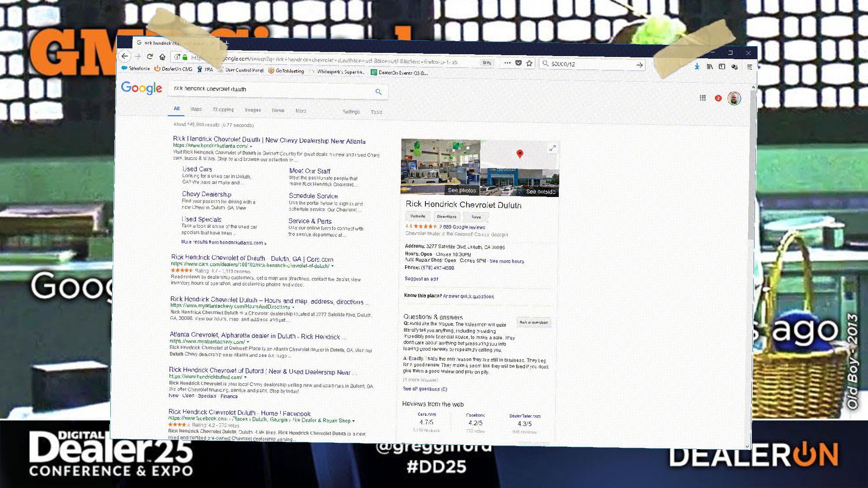The width and height of the screenshot is (868, 488).
Task: Open the Whitespark's Super bookmark
Action: tap(337, 71)
